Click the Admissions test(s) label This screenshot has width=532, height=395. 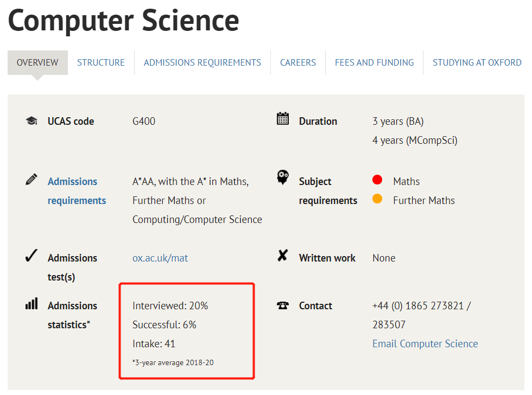tap(72, 267)
